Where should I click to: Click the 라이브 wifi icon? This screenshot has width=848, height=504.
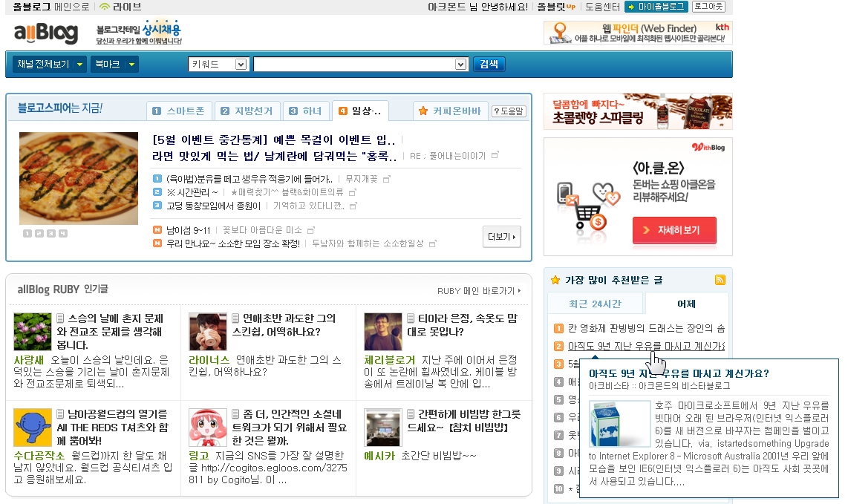[x=105, y=7]
